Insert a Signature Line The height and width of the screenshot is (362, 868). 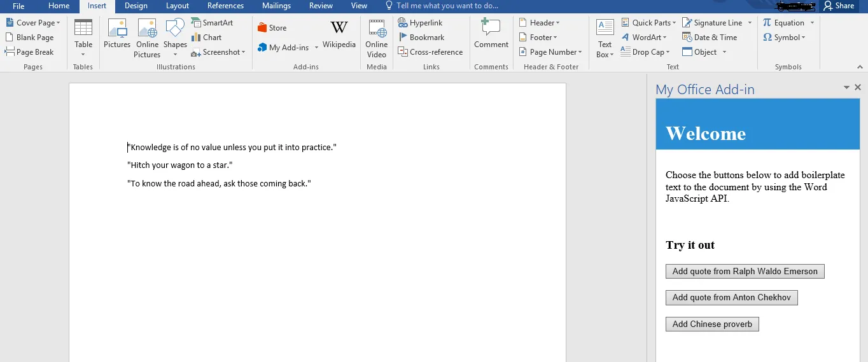[x=712, y=22]
